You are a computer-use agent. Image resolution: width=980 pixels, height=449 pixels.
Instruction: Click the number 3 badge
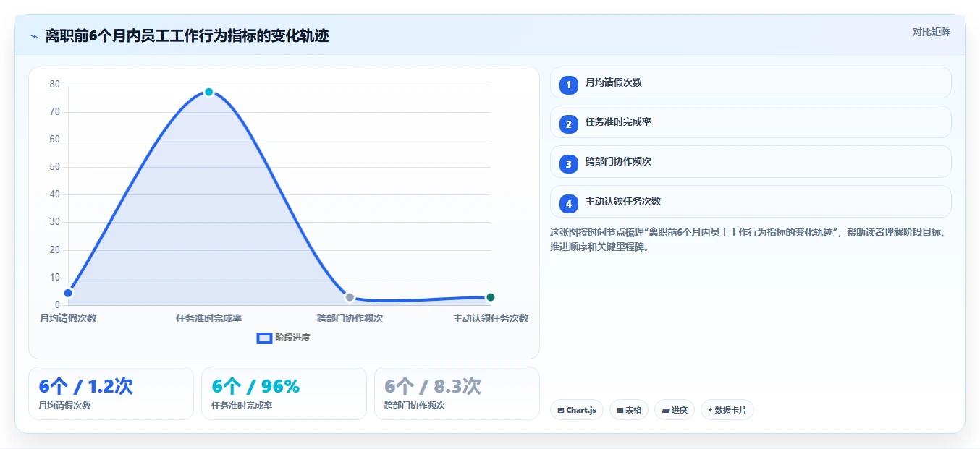569,164
